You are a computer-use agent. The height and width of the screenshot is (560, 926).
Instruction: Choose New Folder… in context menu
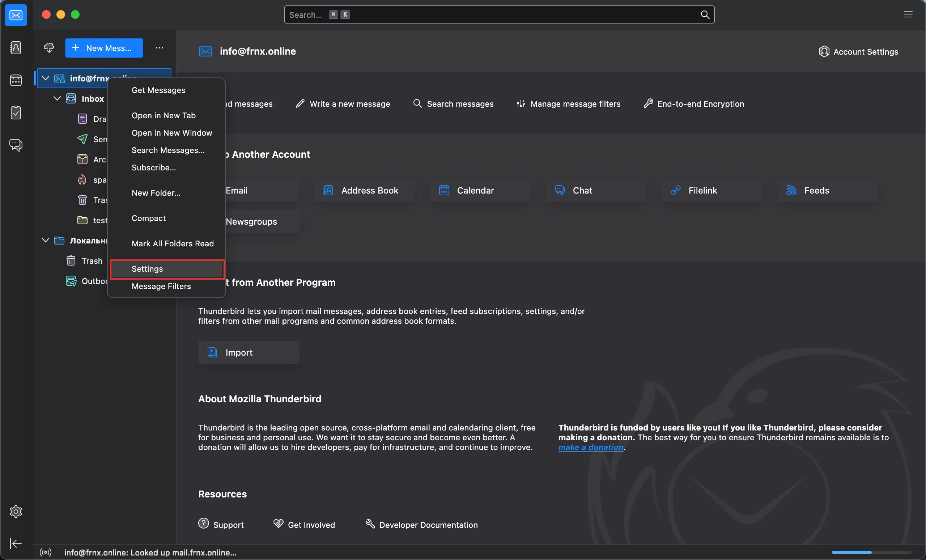click(166, 193)
